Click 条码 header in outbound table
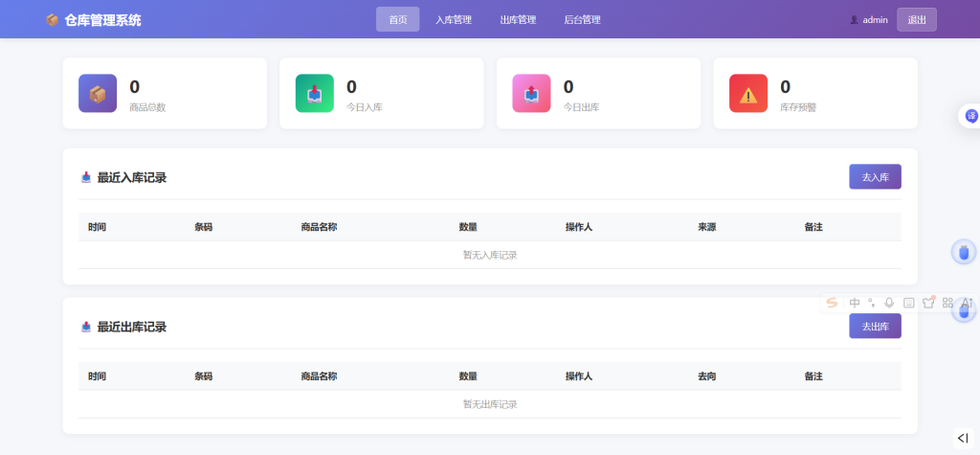The image size is (980, 455). tap(203, 376)
